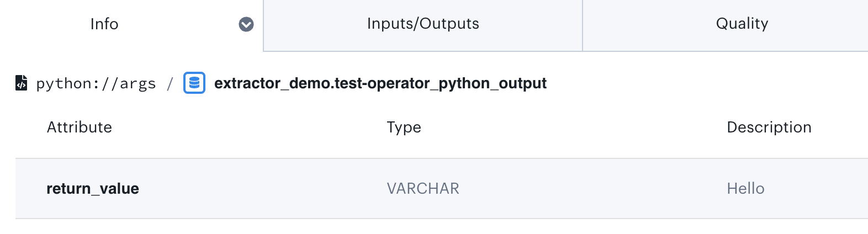Click the VARCHAR type cell
This screenshot has width=868, height=234.
(423, 189)
